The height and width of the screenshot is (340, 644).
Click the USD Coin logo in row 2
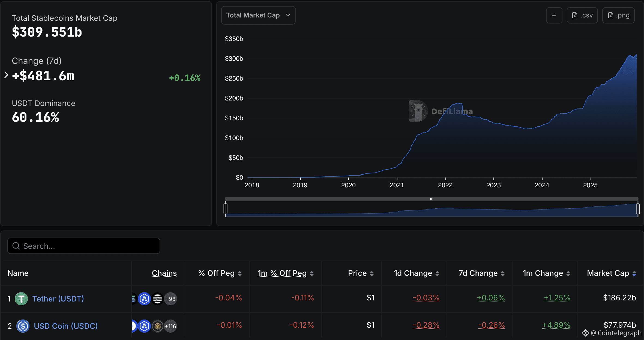23,326
